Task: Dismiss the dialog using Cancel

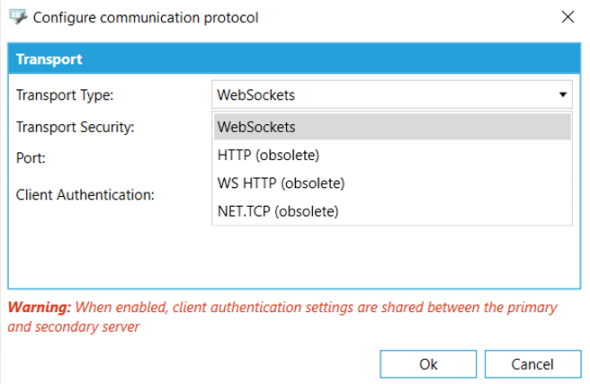Action: (x=532, y=364)
